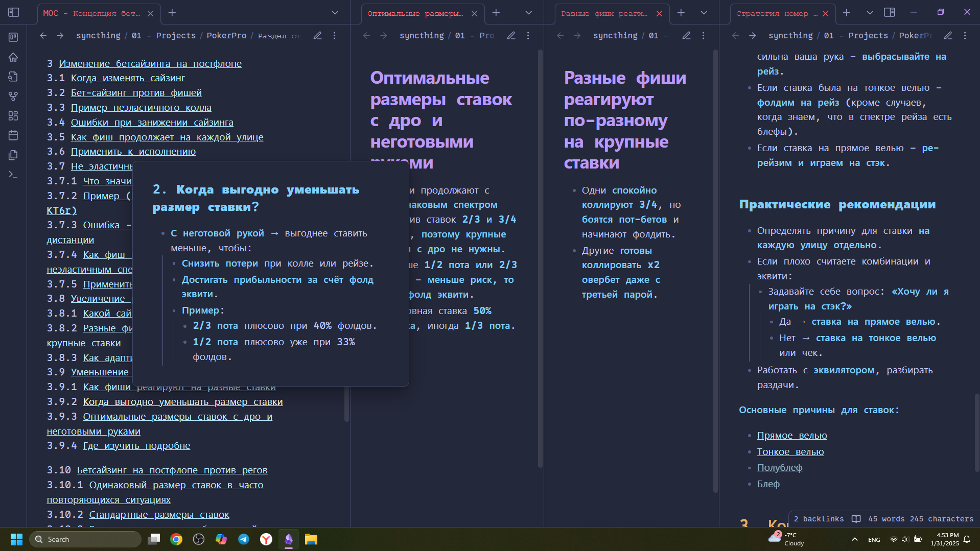Add new tab in the Стратегия номер pane
Screen dimensions: 980x551
click(x=847, y=13)
